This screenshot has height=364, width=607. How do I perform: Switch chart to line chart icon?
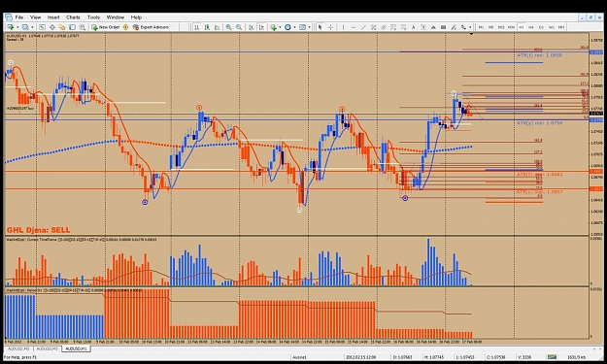click(217, 27)
